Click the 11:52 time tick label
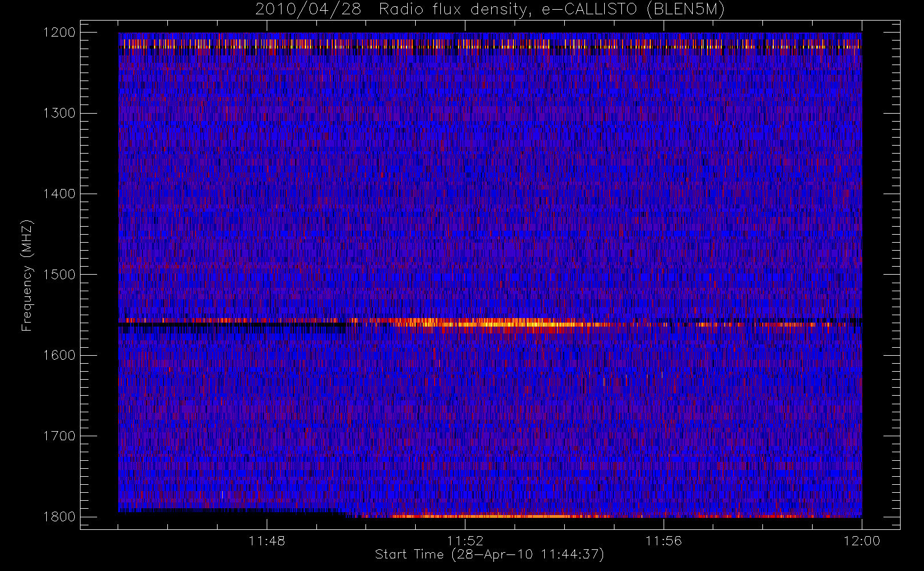The height and width of the screenshot is (571, 924). pyautogui.click(x=465, y=540)
